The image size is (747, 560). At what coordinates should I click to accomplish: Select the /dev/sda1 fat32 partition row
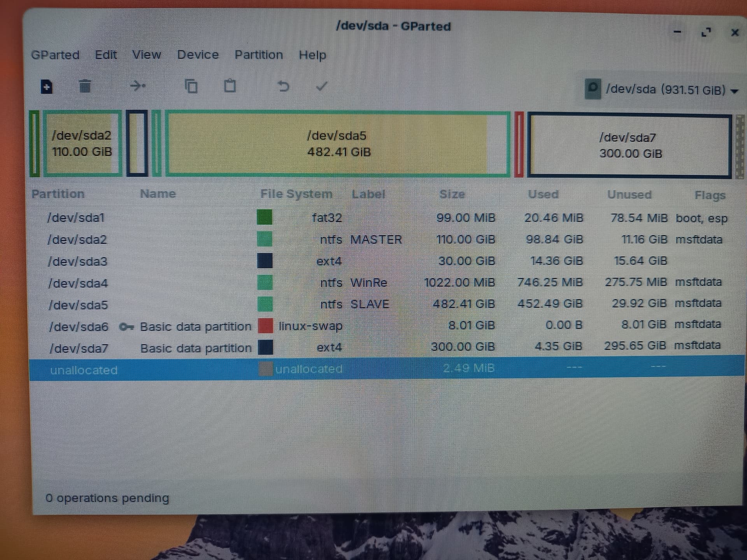386,217
